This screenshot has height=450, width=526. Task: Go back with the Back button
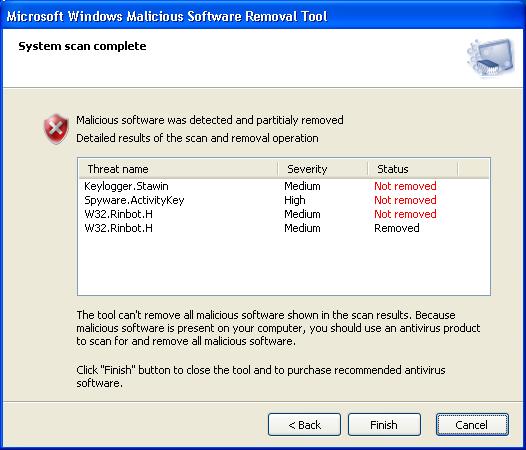304,425
